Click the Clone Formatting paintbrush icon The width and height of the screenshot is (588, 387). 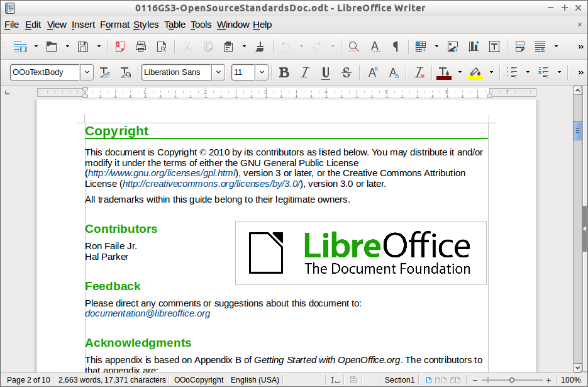pyautogui.click(x=260, y=47)
